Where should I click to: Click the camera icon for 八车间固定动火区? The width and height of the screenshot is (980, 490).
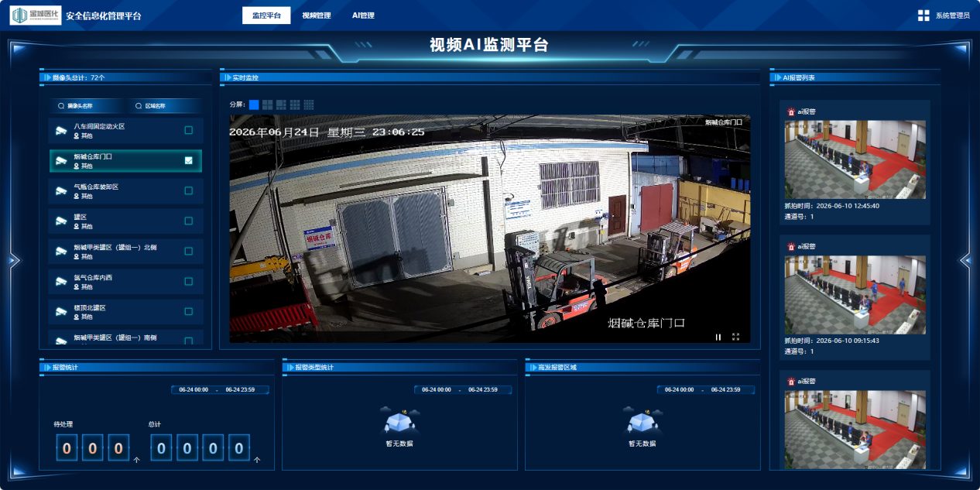tap(61, 130)
